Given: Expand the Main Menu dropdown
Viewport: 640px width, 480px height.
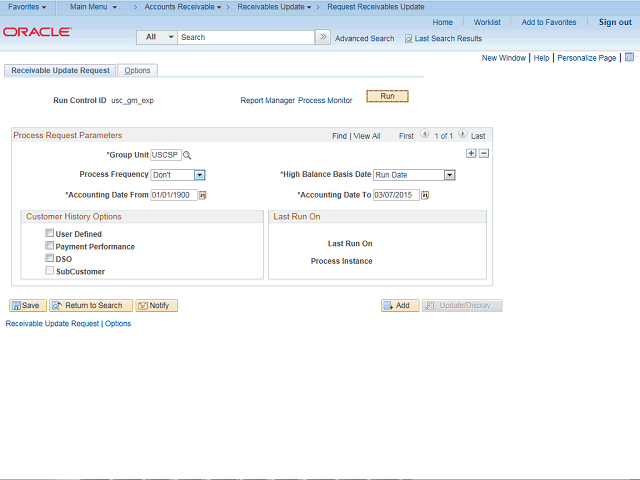Looking at the screenshot, I should [93, 7].
